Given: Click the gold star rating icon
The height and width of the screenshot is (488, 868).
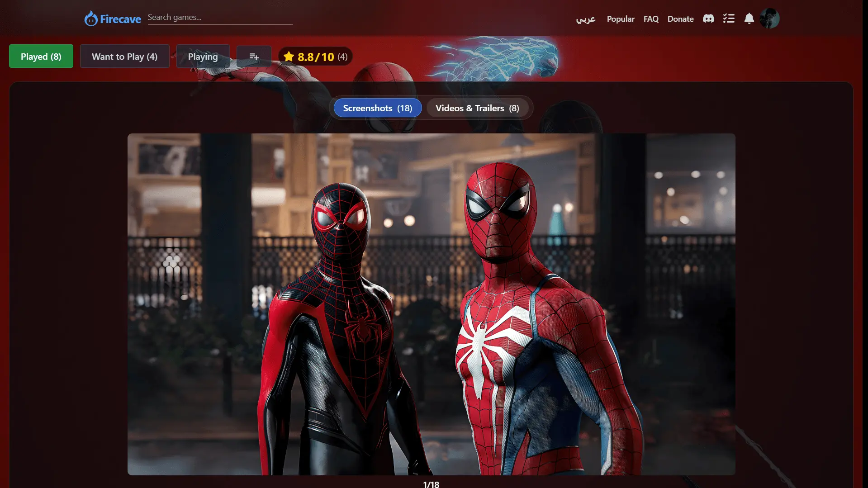Looking at the screenshot, I should [x=289, y=57].
